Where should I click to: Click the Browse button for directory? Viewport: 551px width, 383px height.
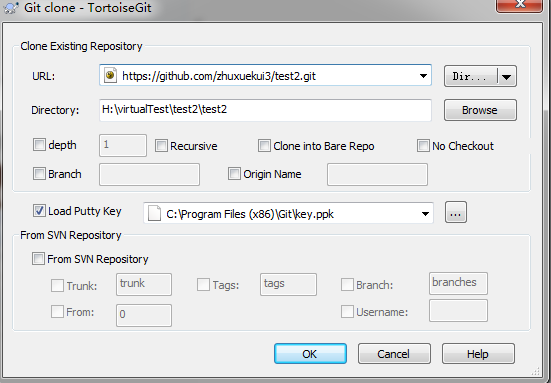tap(480, 110)
